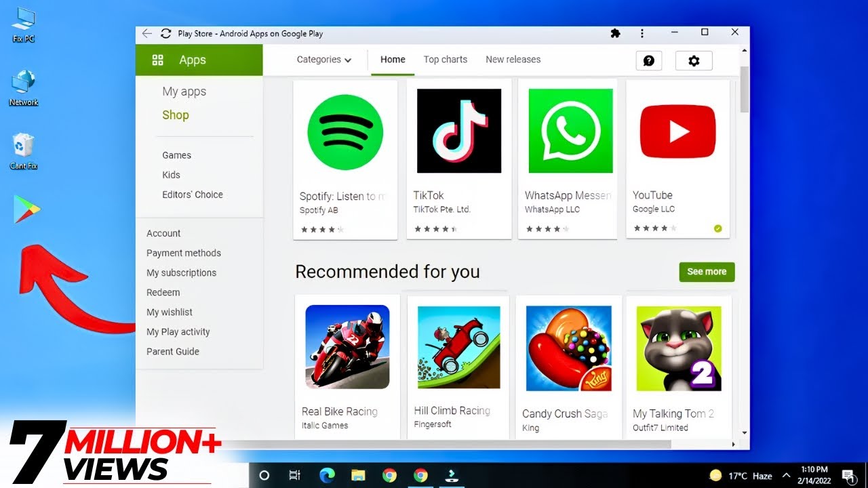Launch the Play Store desktop shortcut
Viewport: 868px width, 488px height.
click(26, 210)
